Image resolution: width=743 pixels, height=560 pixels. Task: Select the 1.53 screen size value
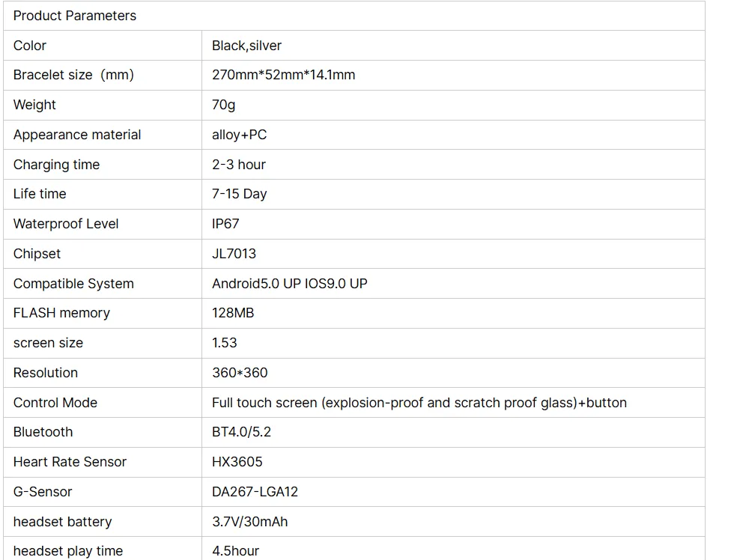(225, 343)
